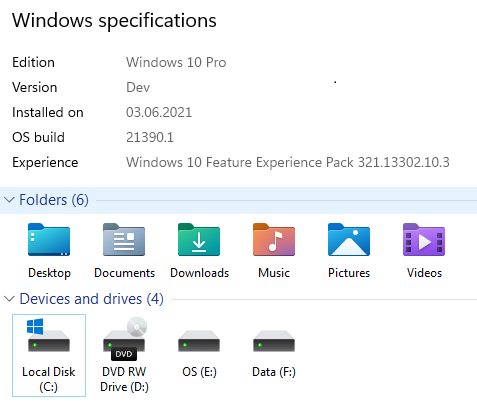The width and height of the screenshot is (477, 411).
Task: Click the Documents folder name
Action: [125, 273]
